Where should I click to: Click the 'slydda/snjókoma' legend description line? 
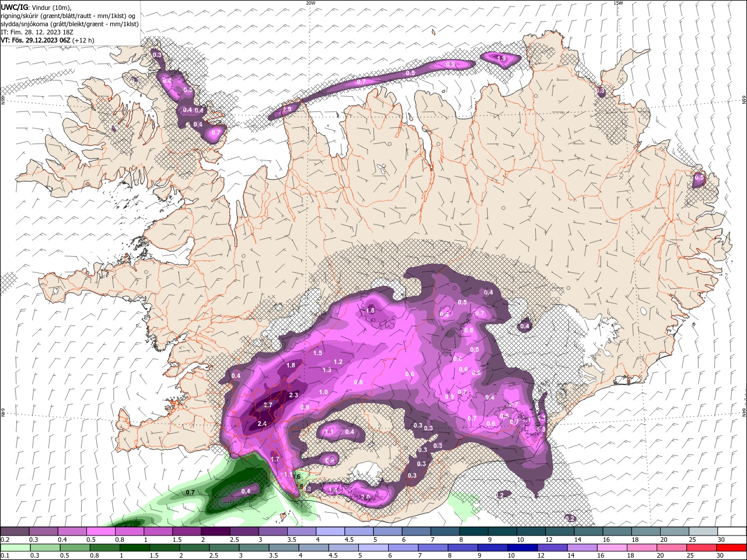pos(69,24)
